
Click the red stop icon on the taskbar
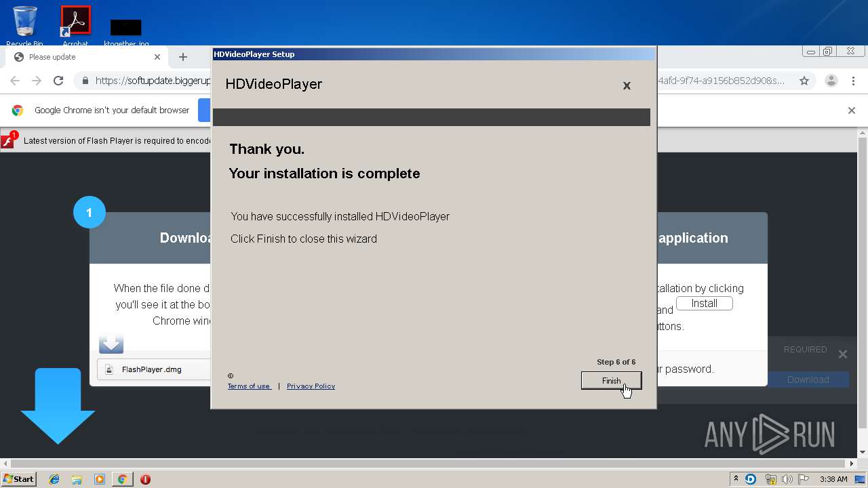(x=145, y=479)
